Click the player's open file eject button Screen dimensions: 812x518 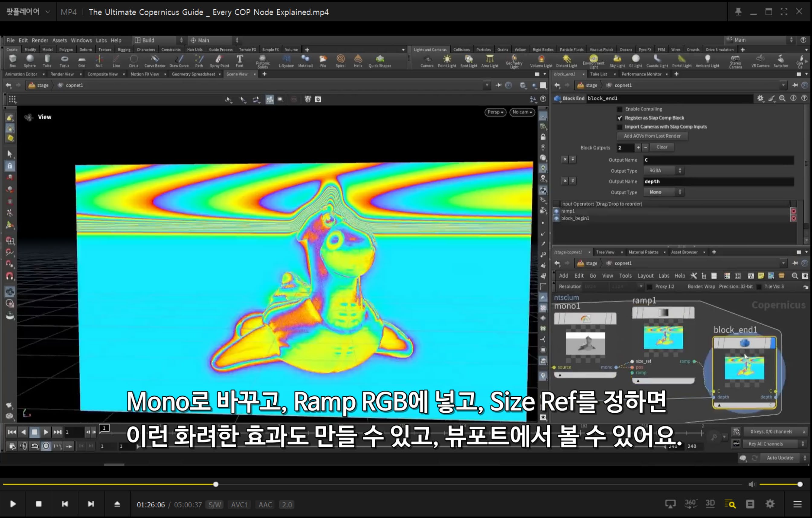(x=117, y=504)
